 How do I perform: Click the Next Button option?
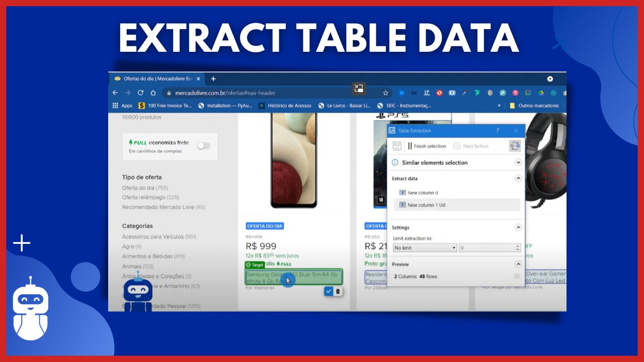[x=471, y=146]
